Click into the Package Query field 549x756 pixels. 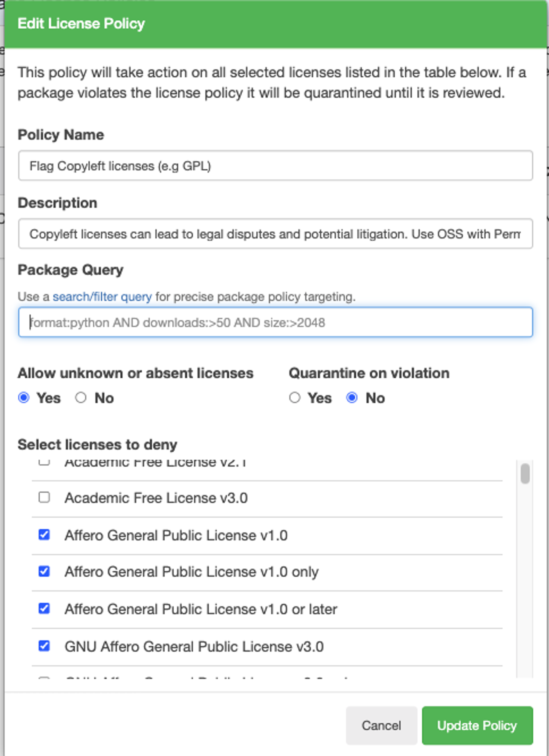[275, 322]
